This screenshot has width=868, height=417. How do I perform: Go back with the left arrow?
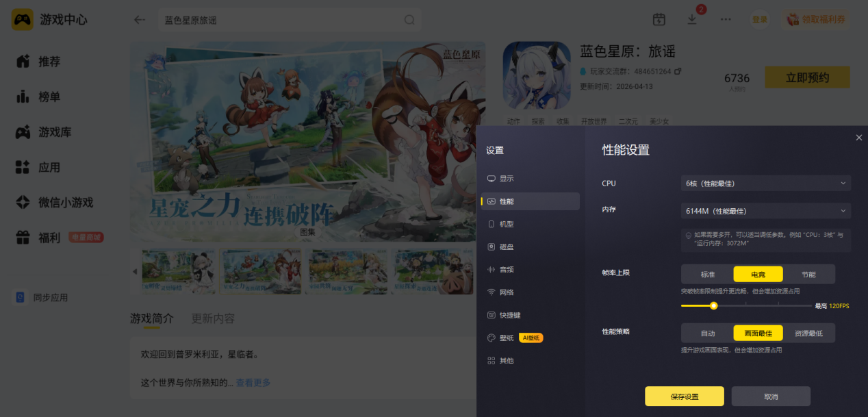(x=140, y=20)
